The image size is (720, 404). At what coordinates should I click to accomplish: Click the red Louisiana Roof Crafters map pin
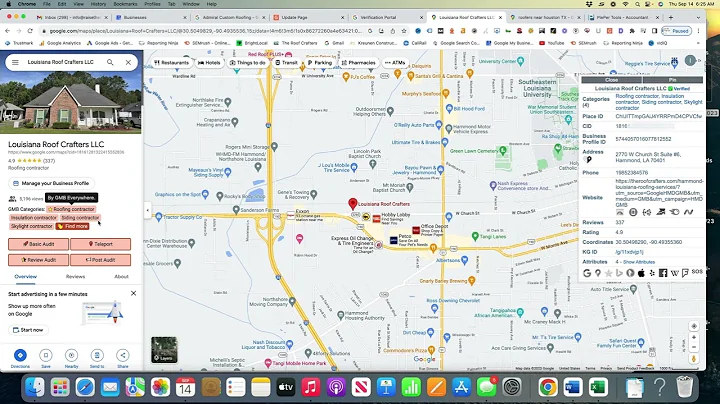tap(353, 203)
